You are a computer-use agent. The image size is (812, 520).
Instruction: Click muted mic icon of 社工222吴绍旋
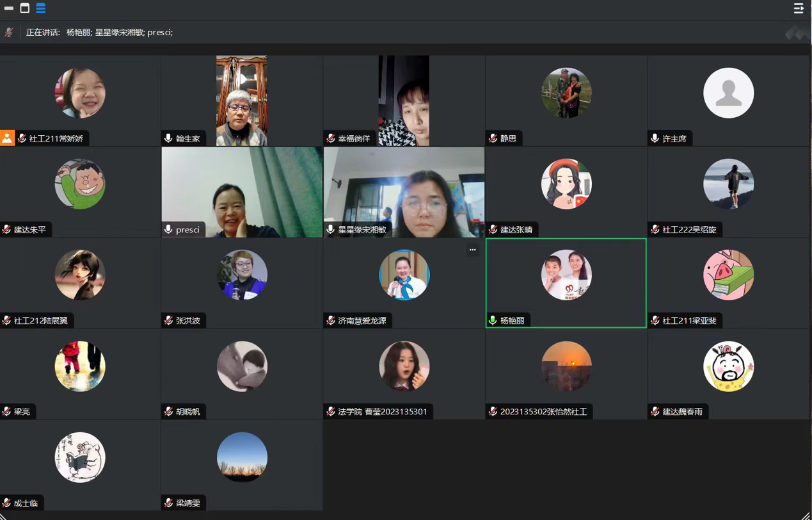pyautogui.click(x=655, y=229)
